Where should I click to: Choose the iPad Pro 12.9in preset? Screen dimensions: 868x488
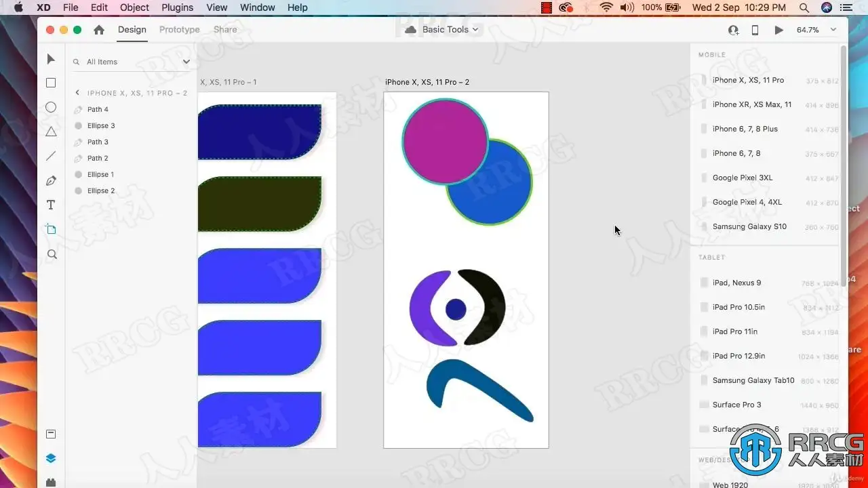click(x=769, y=356)
